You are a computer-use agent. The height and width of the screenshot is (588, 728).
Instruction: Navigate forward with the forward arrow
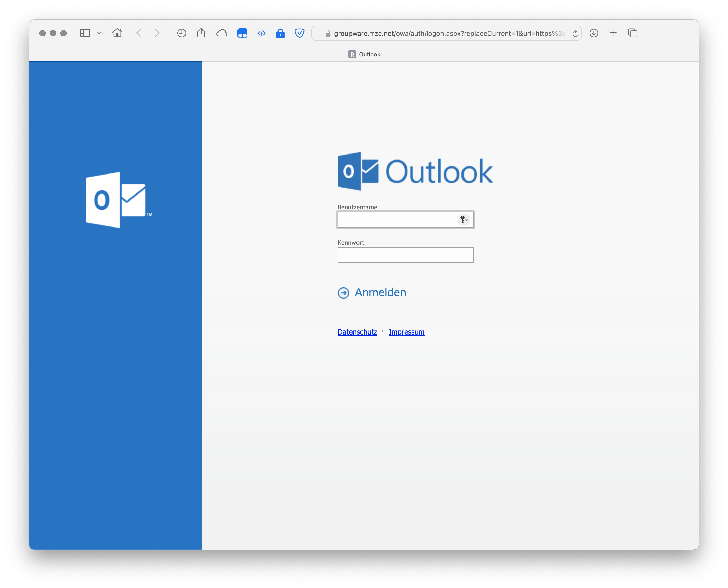[157, 33]
